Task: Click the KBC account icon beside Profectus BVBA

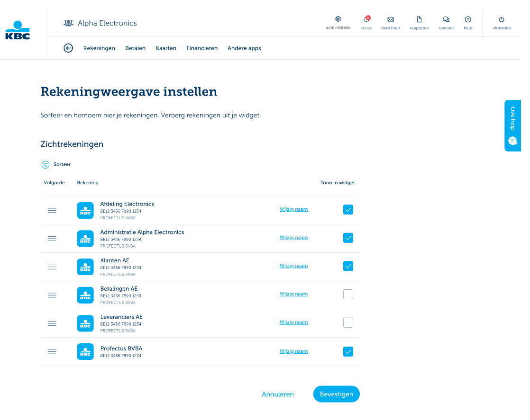Action: point(85,351)
